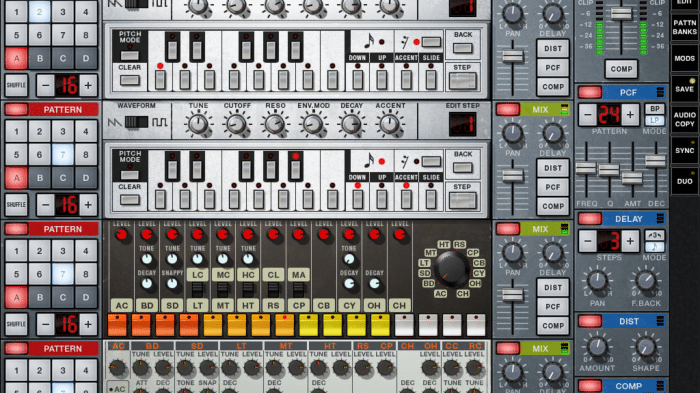Toggle the PCF effect power button
700x393 pixels.
coord(589,92)
